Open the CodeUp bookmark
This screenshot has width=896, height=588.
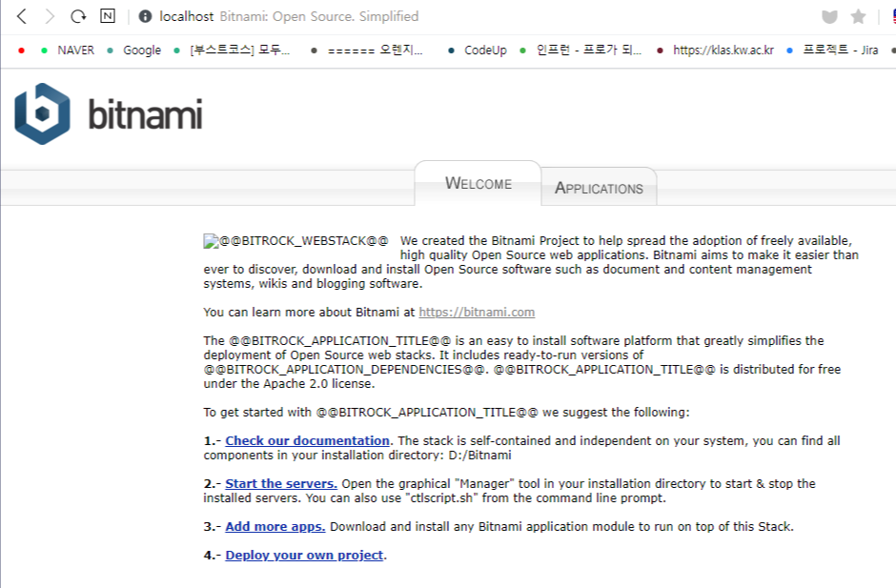click(478, 51)
